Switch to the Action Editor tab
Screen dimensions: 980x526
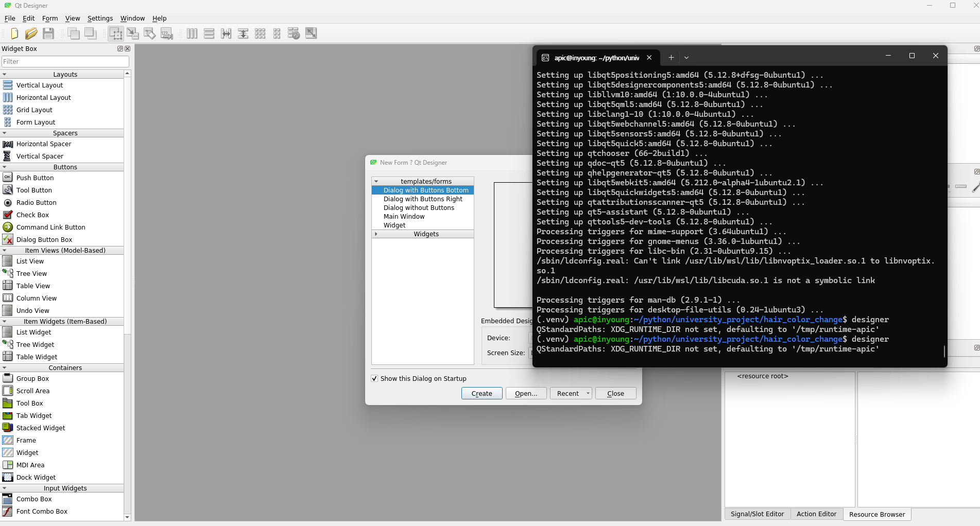coord(816,514)
